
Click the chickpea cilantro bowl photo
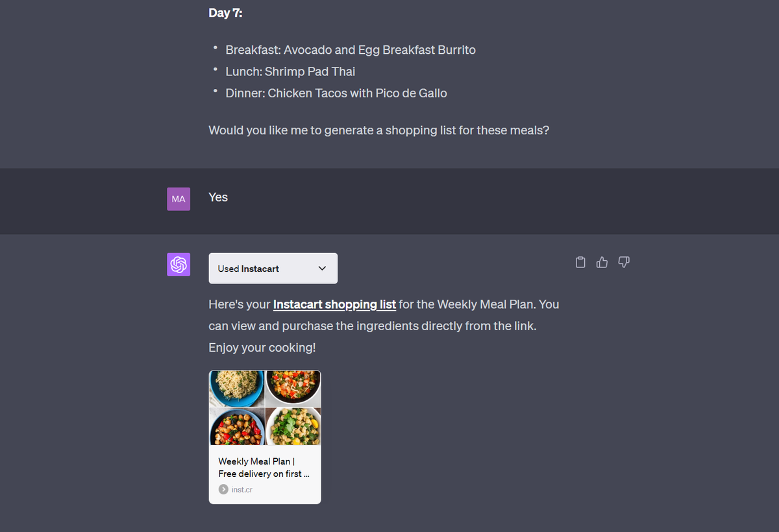coord(293,427)
